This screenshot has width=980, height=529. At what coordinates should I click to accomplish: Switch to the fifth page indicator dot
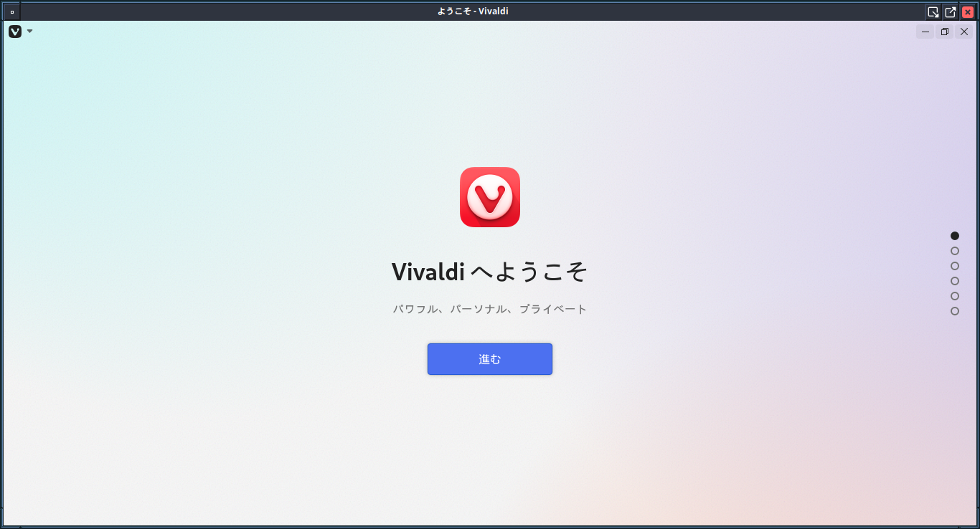click(955, 296)
